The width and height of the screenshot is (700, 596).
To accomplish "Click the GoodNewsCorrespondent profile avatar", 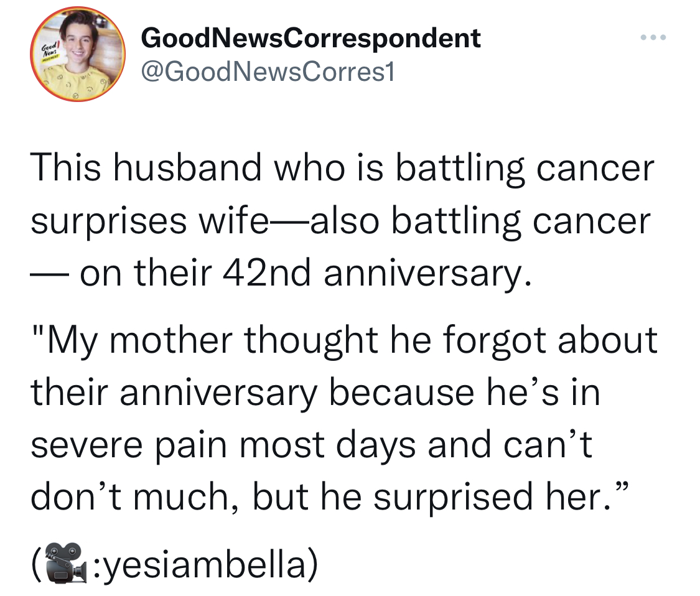I will tap(78, 54).
